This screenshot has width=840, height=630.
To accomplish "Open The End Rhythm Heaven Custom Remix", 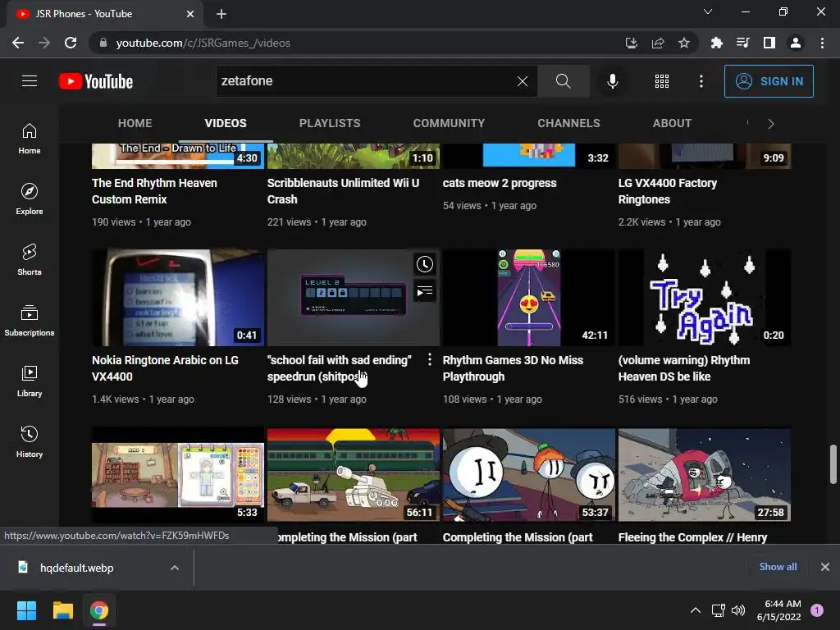I will click(x=154, y=190).
